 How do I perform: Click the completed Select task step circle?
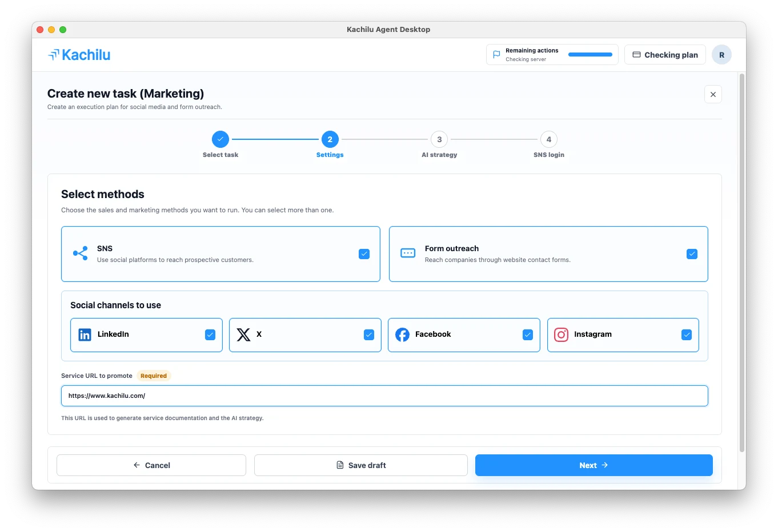point(220,139)
